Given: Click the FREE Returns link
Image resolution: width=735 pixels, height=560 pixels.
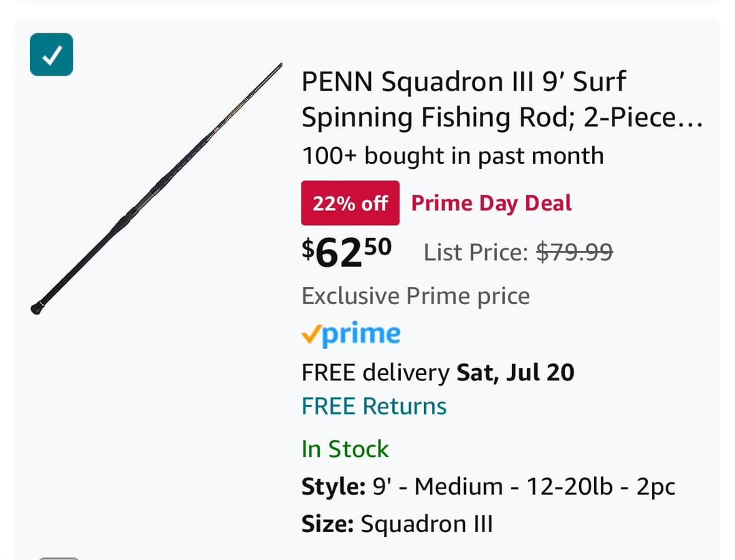Looking at the screenshot, I should [x=374, y=406].
